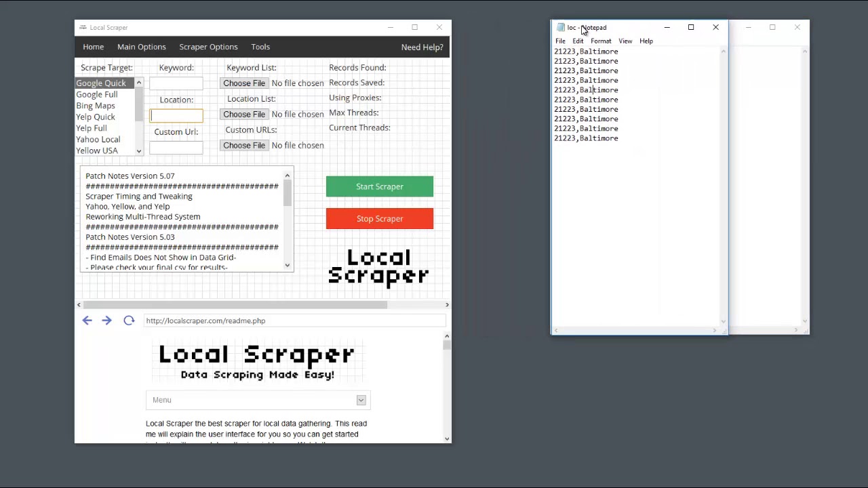Select Google Full scrape target

click(x=104, y=94)
